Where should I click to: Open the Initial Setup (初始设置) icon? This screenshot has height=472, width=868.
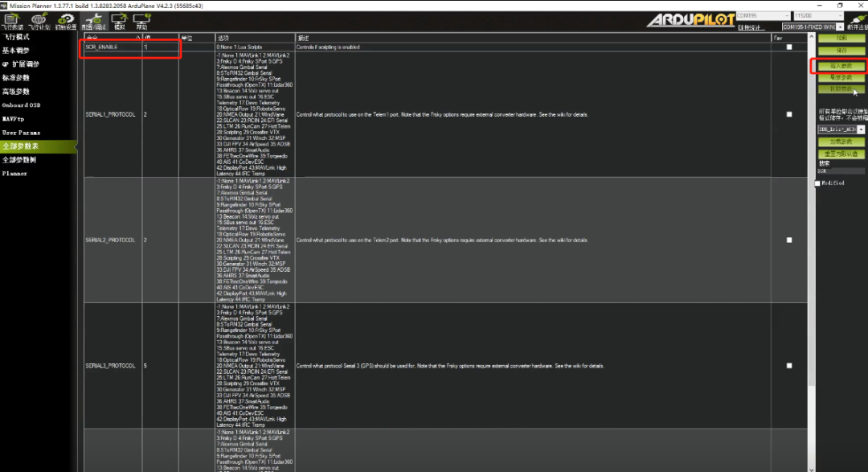pyautogui.click(x=66, y=21)
